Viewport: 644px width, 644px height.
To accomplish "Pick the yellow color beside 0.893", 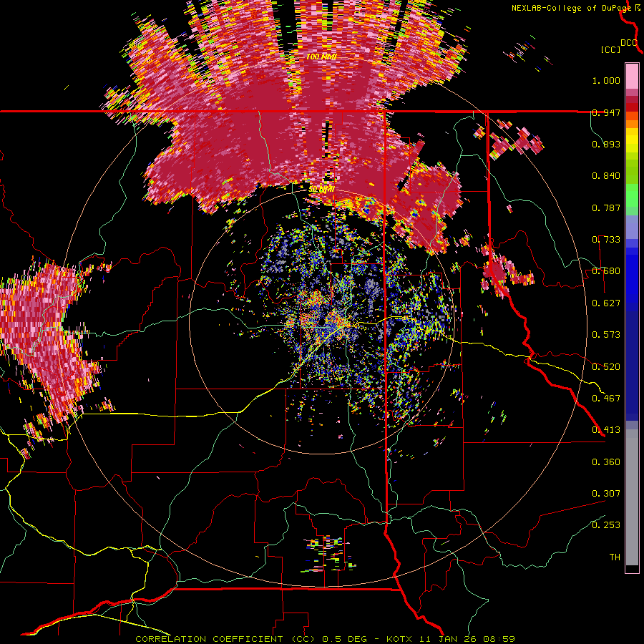I will (x=632, y=141).
